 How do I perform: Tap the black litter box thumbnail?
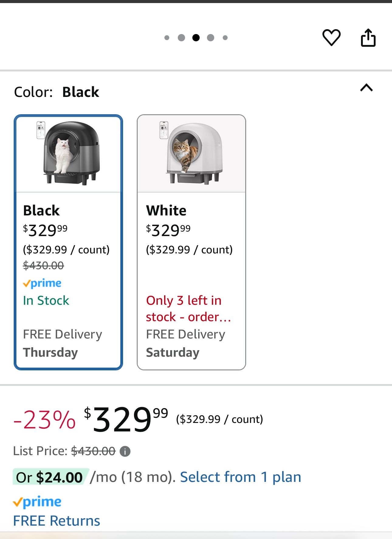click(69, 153)
